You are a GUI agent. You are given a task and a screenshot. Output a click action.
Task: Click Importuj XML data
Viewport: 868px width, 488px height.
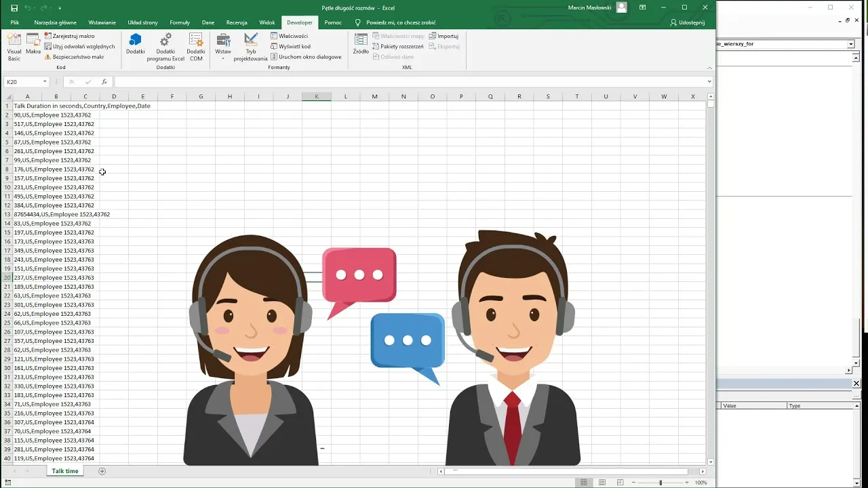point(443,36)
